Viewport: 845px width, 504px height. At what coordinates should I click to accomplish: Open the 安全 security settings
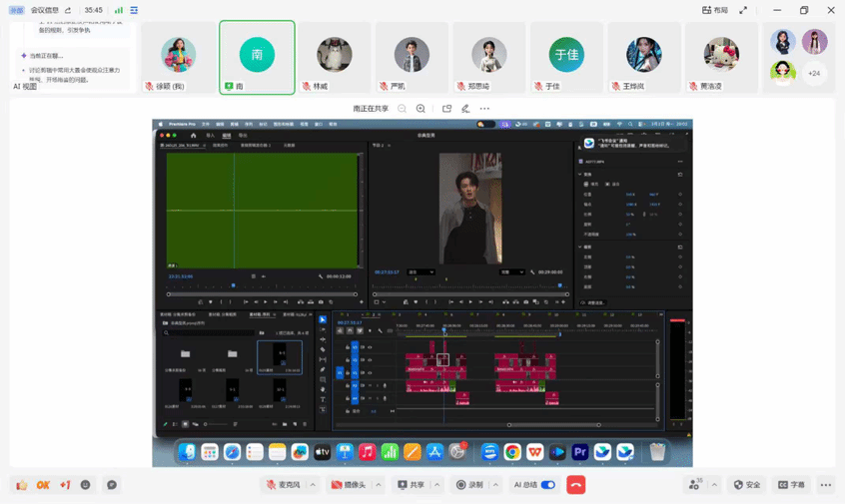(747, 485)
